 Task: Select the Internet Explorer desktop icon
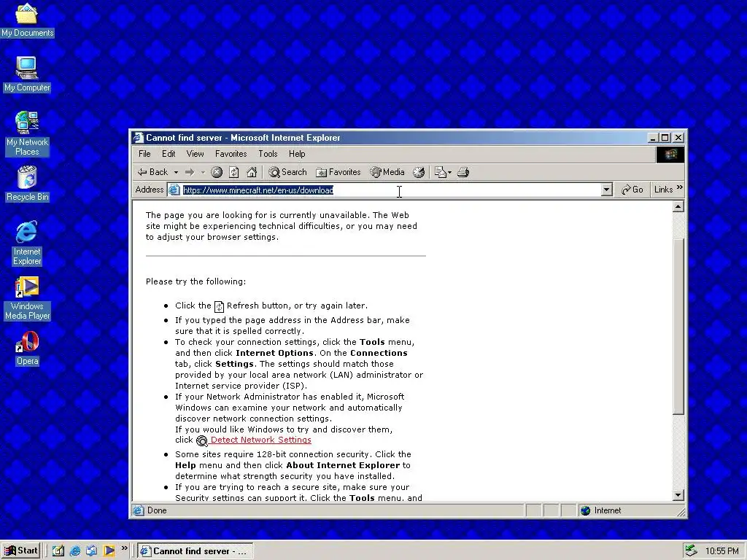click(x=27, y=243)
